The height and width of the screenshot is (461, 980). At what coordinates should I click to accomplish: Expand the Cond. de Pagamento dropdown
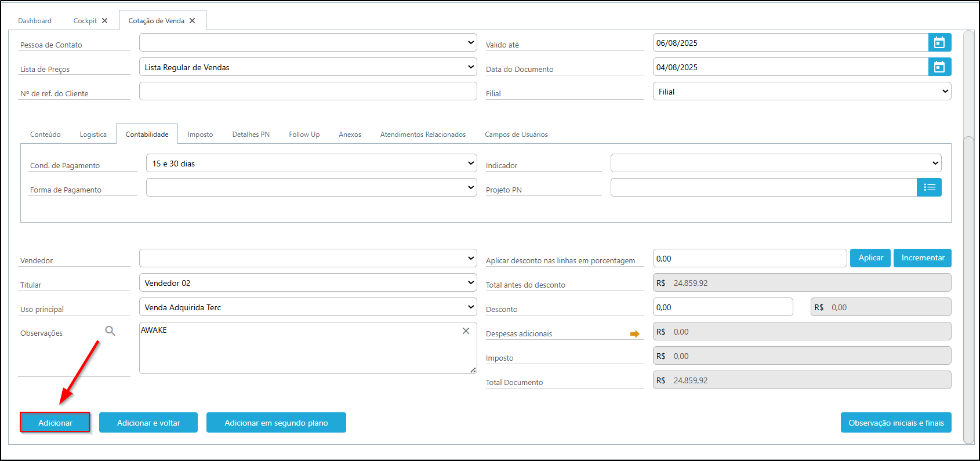click(x=311, y=163)
